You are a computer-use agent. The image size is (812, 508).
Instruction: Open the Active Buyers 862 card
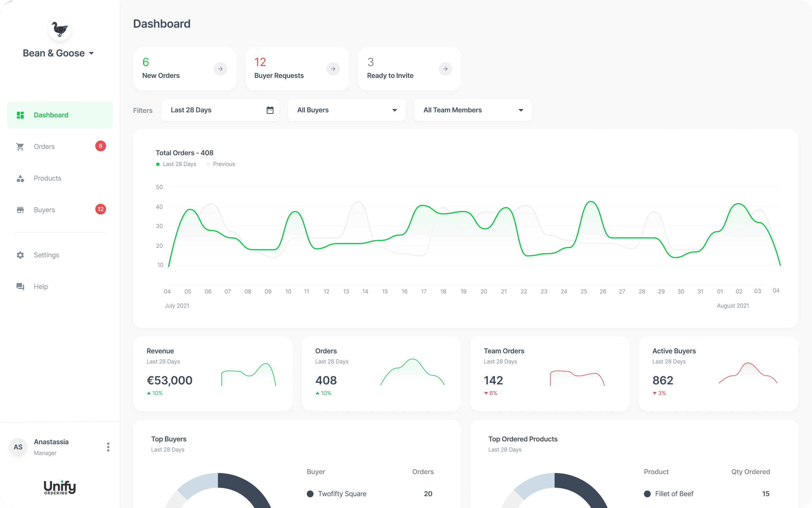(718, 374)
